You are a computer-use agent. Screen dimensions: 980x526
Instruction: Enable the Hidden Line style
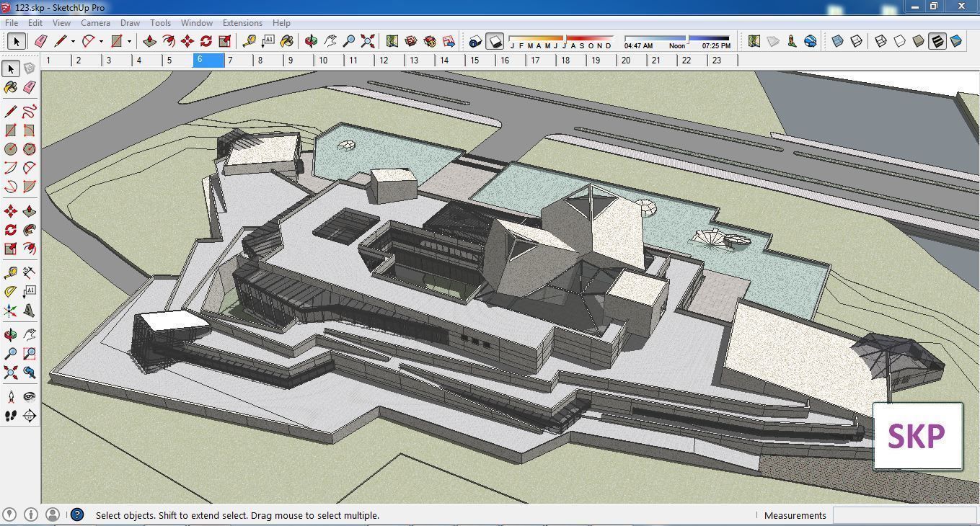900,41
